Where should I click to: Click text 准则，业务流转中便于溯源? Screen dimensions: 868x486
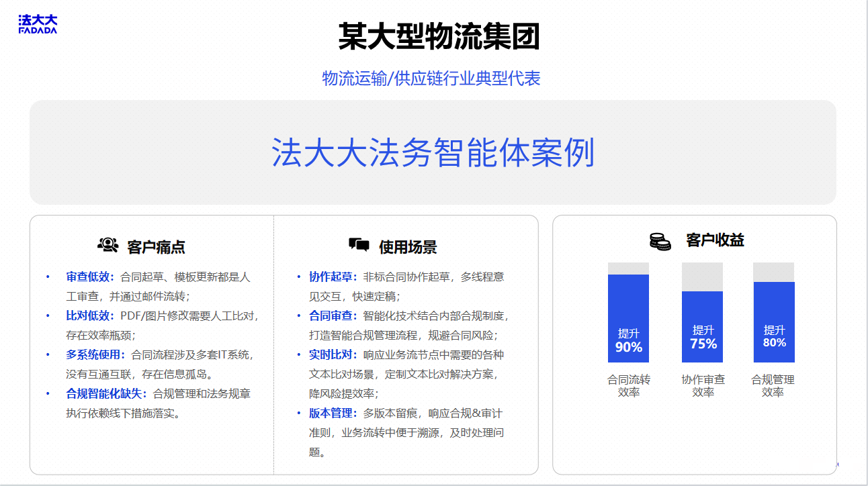[374, 432]
